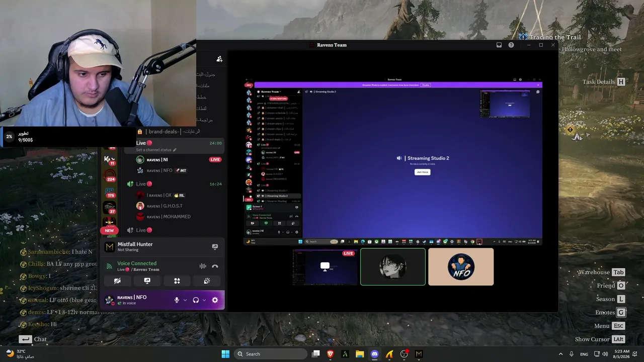Open the activities launcher icon
The image size is (644, 362).
point(177,281)
